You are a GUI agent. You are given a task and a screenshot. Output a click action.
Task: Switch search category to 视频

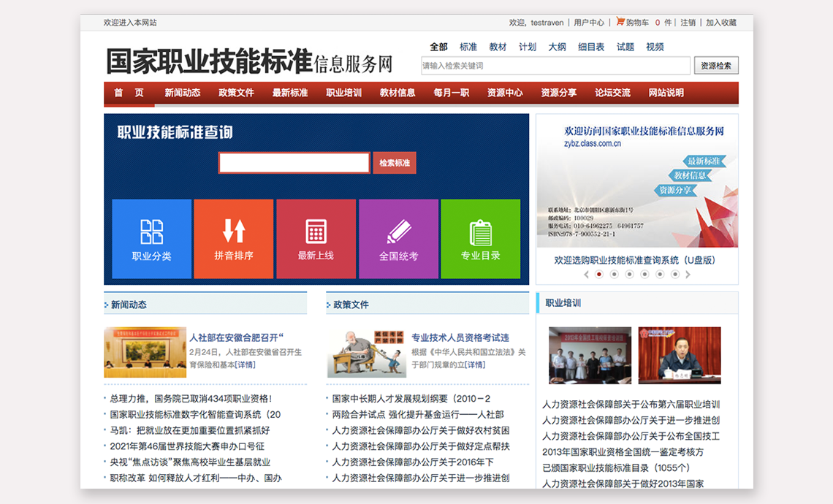655,47
